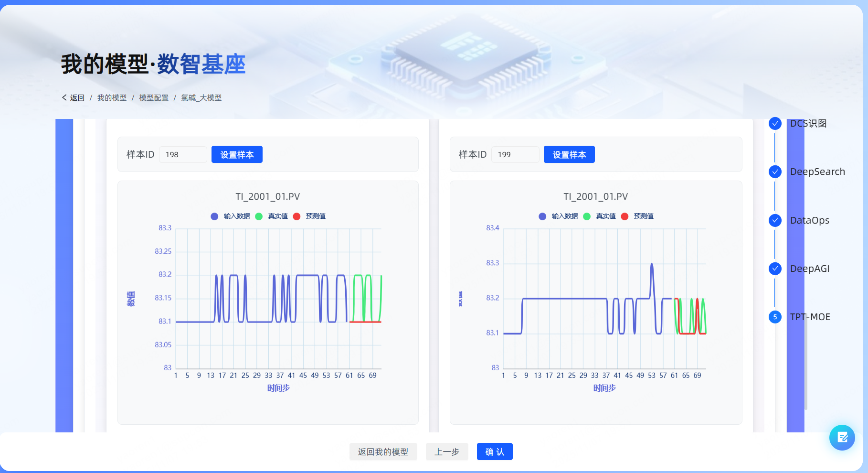
Task: Click the DCS识图 step checkmark icon
Action: tap(775, 123)
